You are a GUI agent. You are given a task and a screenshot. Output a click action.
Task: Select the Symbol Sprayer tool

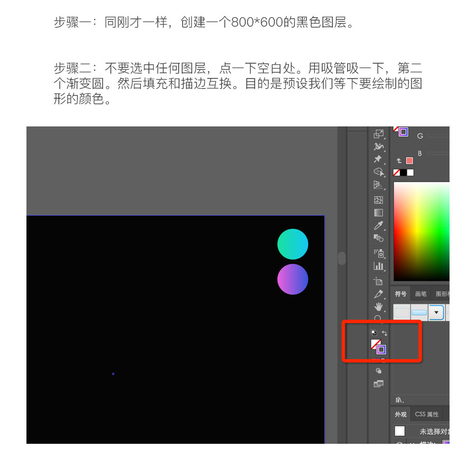coord(379,253)
